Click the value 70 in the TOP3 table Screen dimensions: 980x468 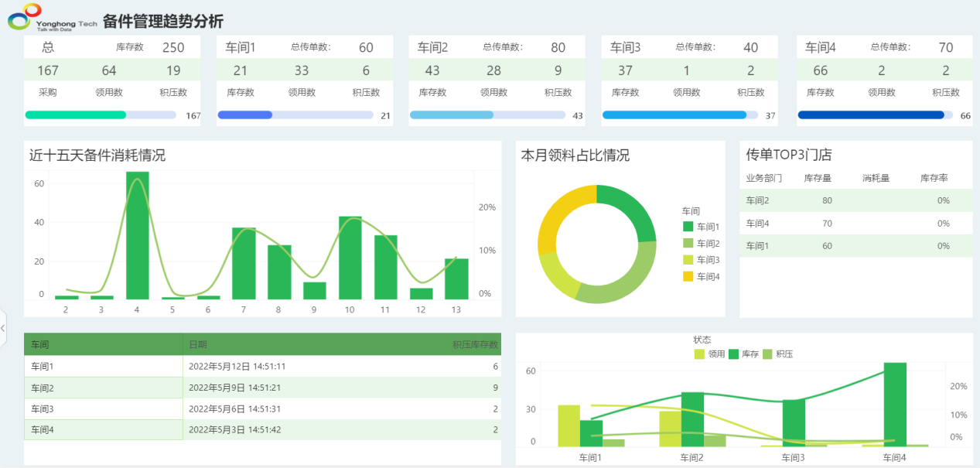pyautogui.click(x=827, y=223)
